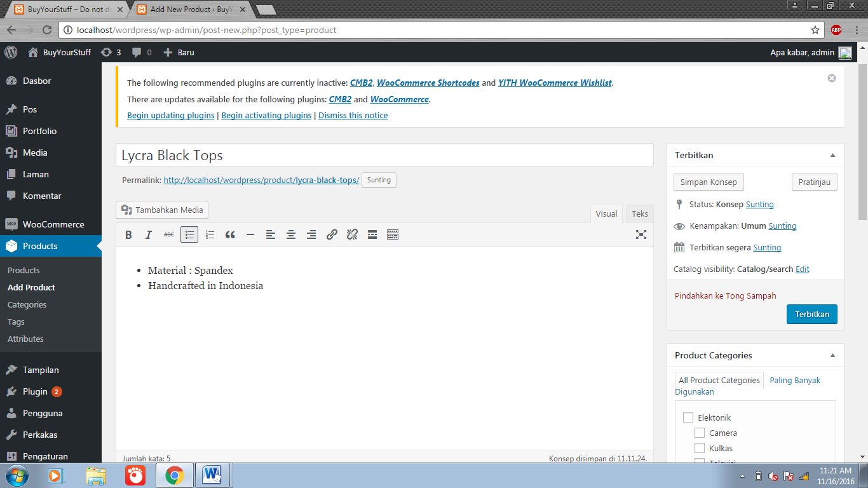Insert the Read More tag

click(x=372, y=234)
